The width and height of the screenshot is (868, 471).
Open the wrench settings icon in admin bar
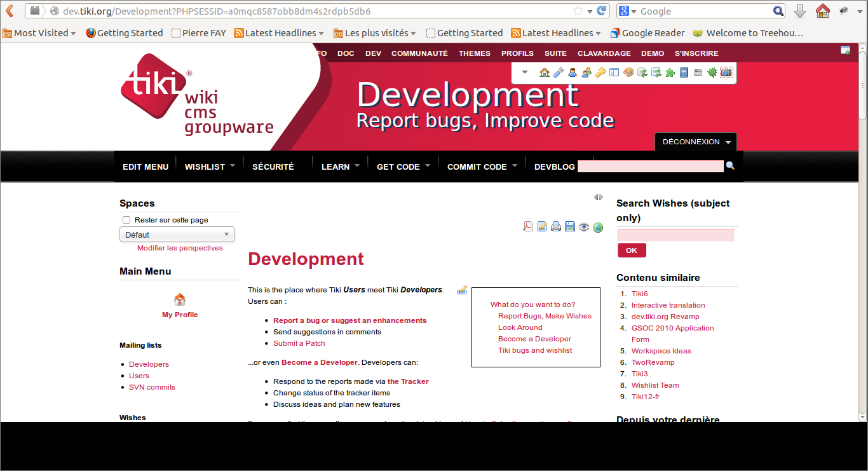pos(559,72)
